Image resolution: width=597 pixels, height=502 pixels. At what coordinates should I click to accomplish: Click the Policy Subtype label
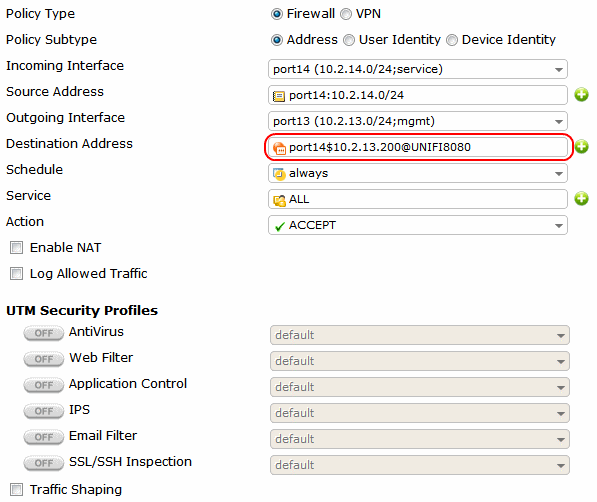click(x=51, y=40)
